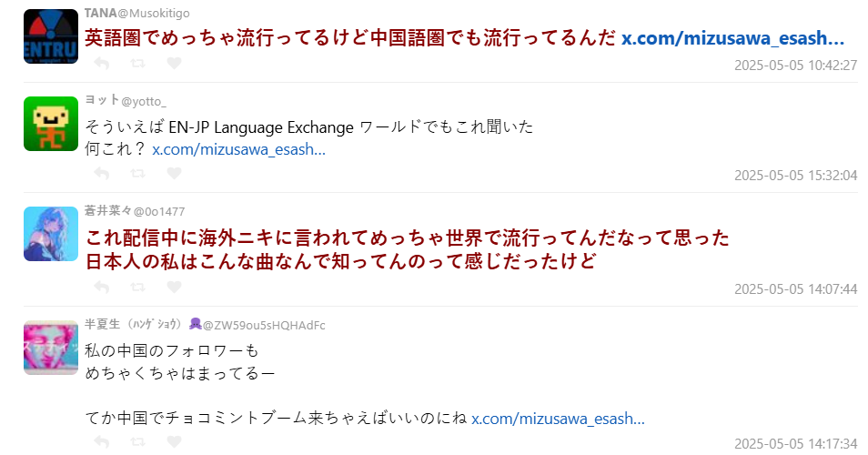868x455 pixels.
Task: Reply to ヨット's tweet
Action: click(102, 174)
